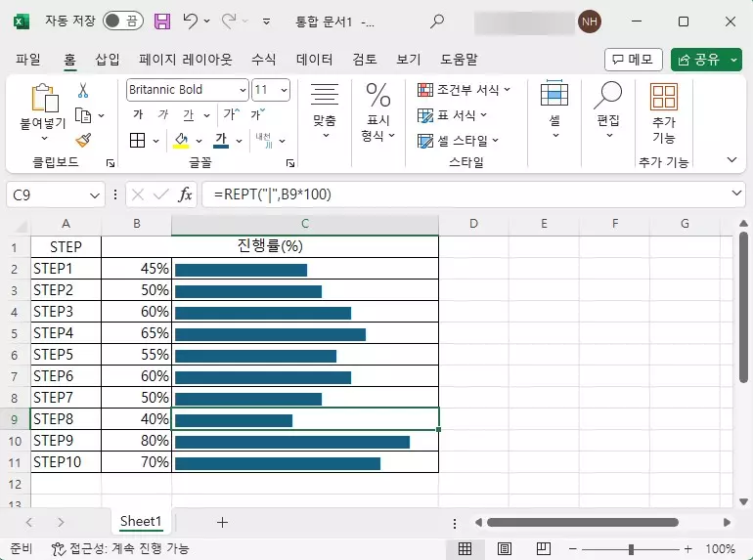Decrease the font size
This screenshot has width=753, height=560.
pos(257,114)
